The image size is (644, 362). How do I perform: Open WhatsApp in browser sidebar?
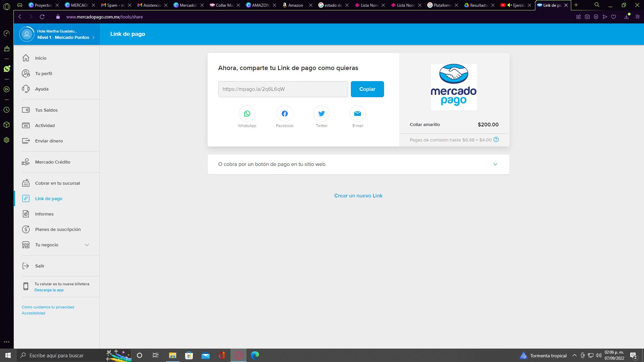click(7, 69)
